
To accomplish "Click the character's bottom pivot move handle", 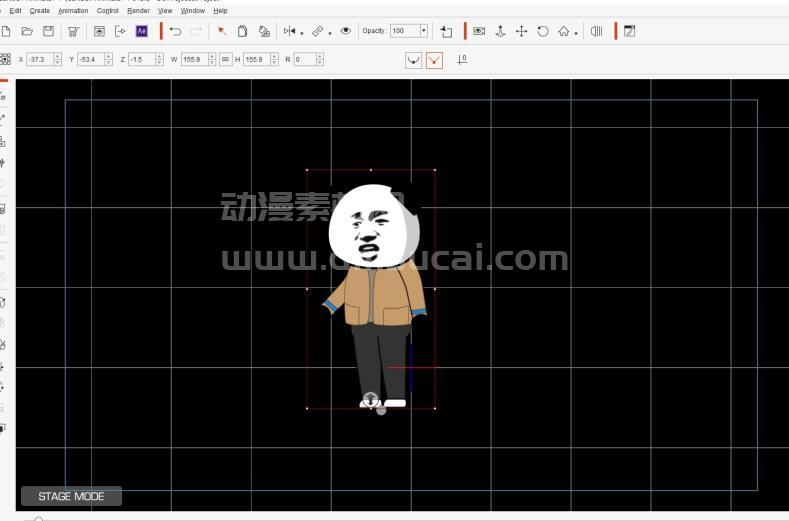I will pyautogui.click(x=370, y=400).
